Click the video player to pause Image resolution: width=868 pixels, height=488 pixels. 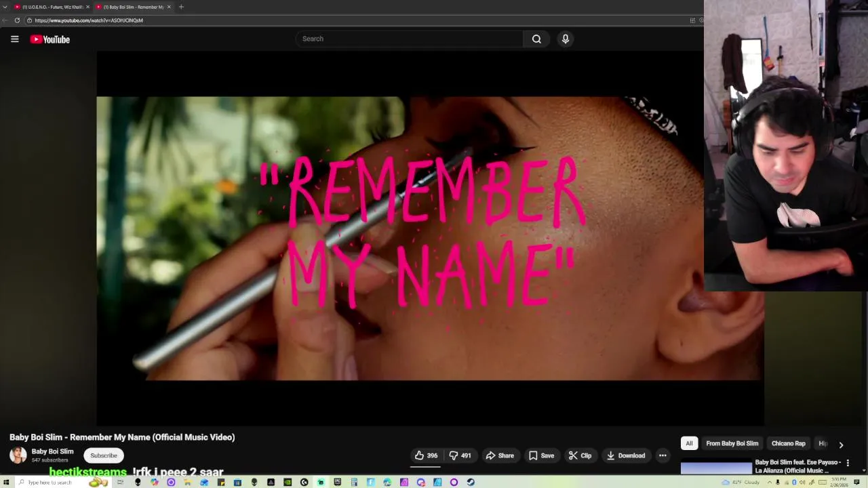(x=430, y=238)
